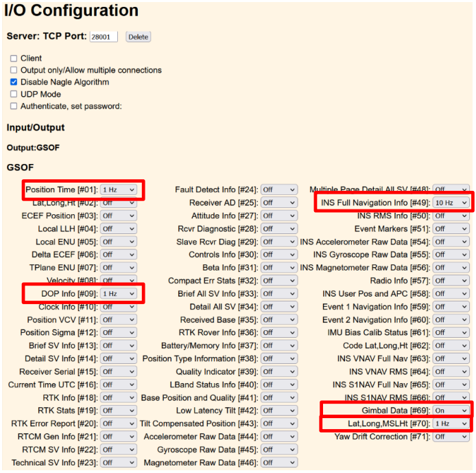Open the Brief All SV Info [#33] dropdown
The height and width of the screenshot is (473, 476).
tap(279, 294)
